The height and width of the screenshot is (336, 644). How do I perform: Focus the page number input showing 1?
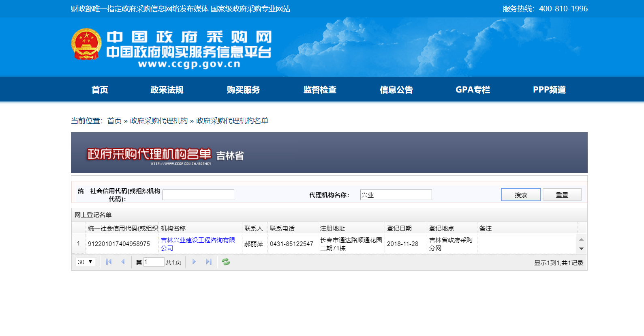pos(154,262)
